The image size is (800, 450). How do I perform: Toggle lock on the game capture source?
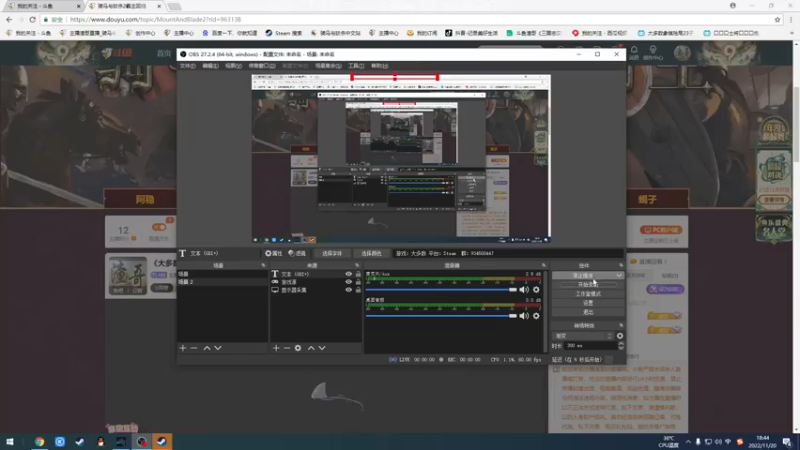point(358,282)
